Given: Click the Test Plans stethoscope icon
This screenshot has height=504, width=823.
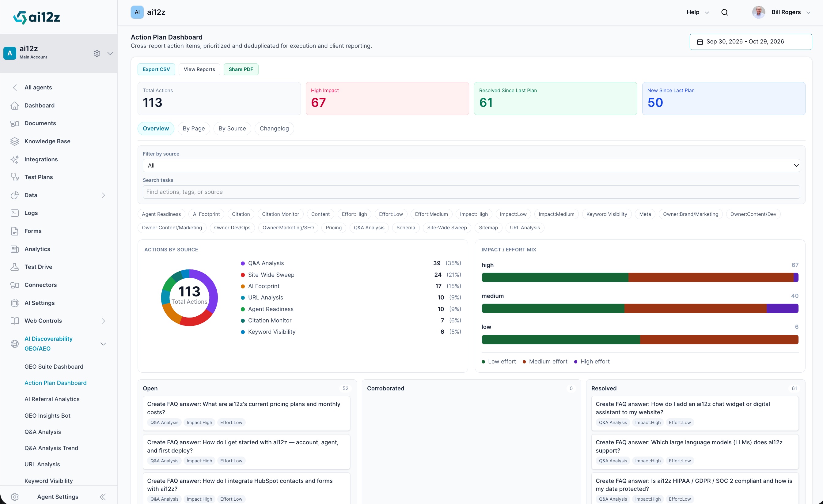Looking at the screenshot, I should pos(15,177).
